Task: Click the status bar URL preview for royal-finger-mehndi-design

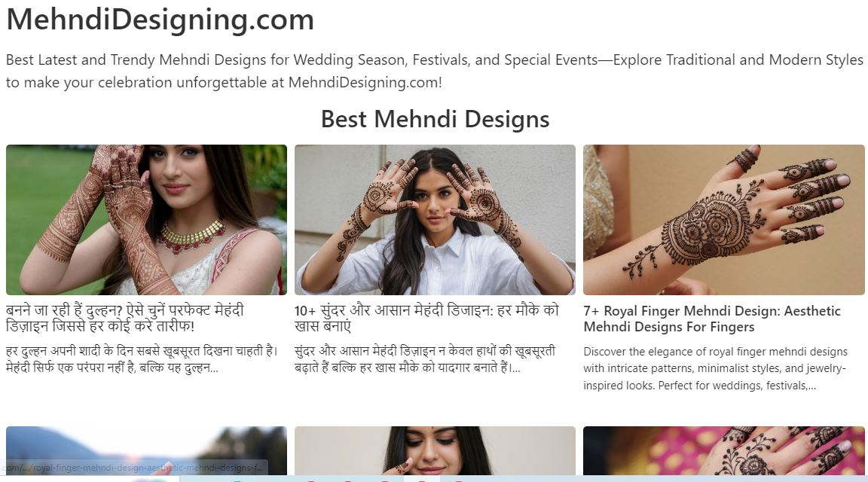Action: [x=134, y=468]
